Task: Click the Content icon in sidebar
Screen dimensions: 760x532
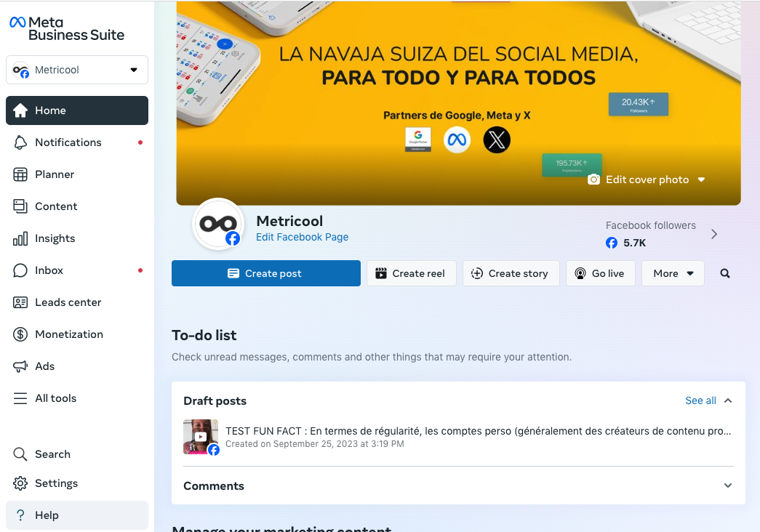Action: (x=20, y=206)
